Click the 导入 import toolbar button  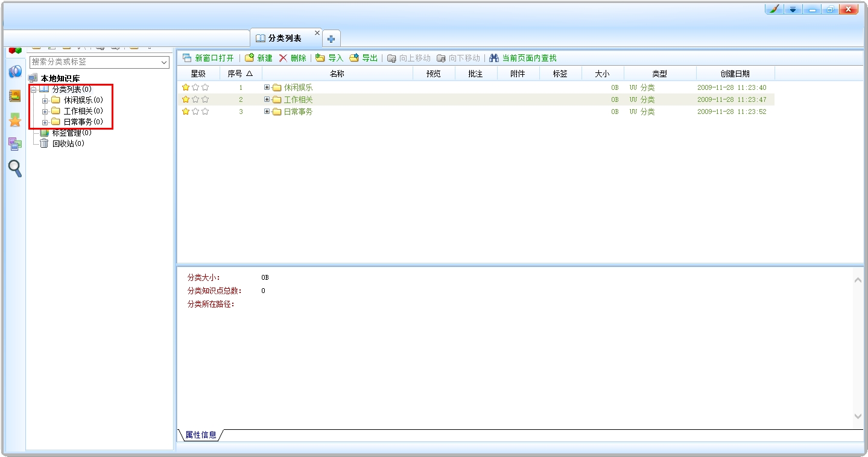coord(329,58)
